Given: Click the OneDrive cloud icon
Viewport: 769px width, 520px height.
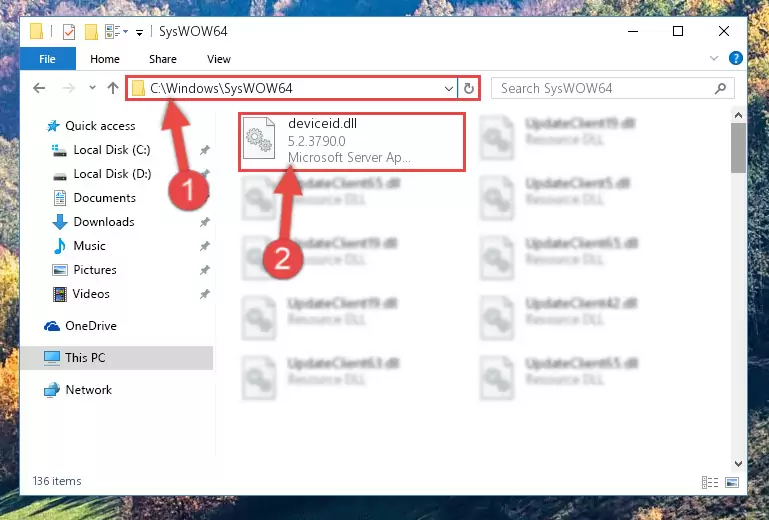Looking at the screenshot, I should pos(52,326).
